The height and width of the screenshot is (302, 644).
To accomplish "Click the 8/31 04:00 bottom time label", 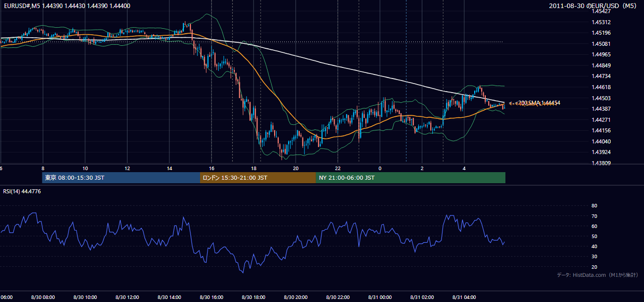I will tap(464, 297).
